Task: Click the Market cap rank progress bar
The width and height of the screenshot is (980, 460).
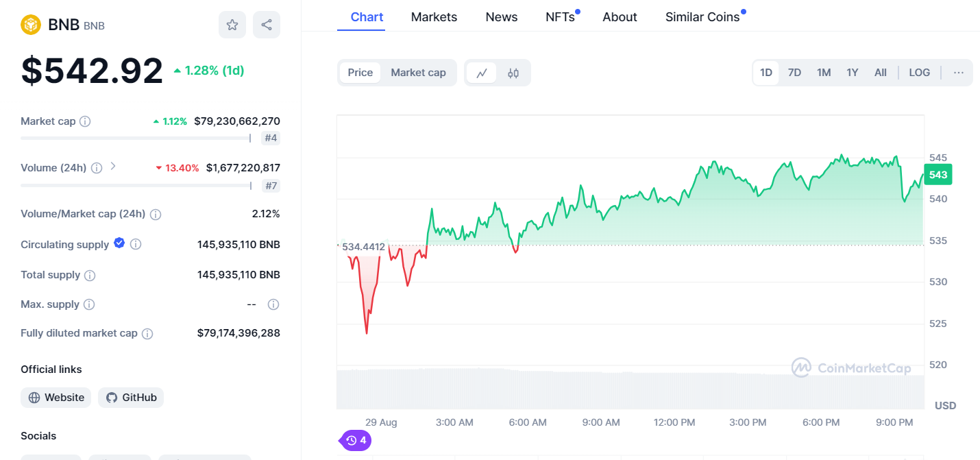Action: [137, 138]
